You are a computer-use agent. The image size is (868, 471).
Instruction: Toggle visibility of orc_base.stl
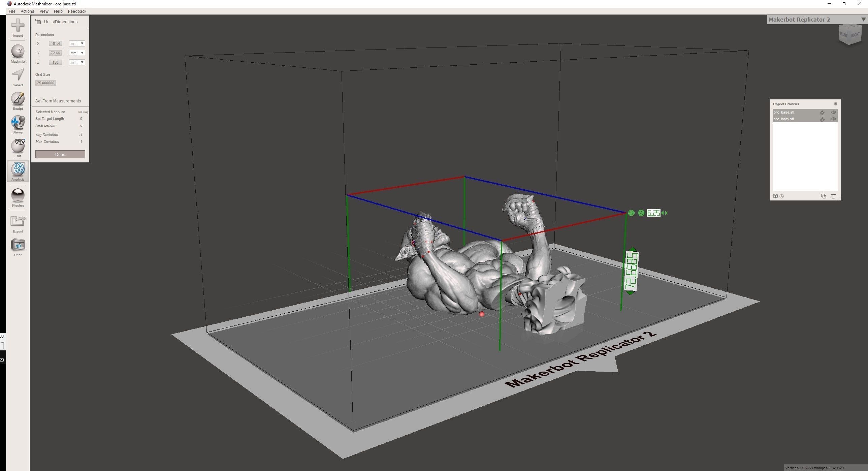click(x=834, y=112)
